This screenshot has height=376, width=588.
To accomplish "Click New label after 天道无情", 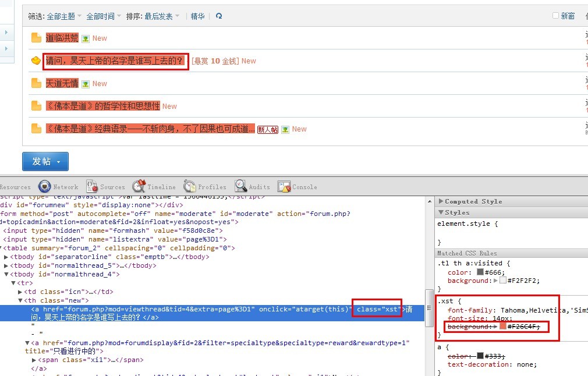I will tap(100, 84).
